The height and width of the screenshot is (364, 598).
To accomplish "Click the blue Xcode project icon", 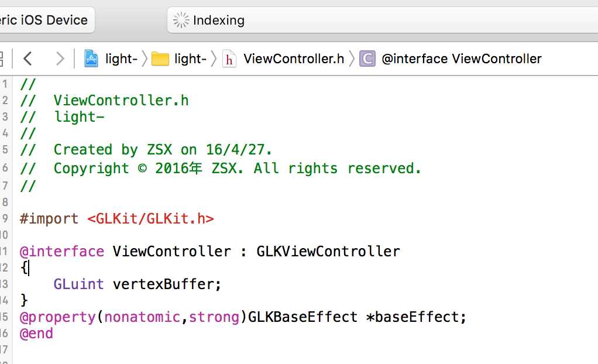I will point(91,59).
